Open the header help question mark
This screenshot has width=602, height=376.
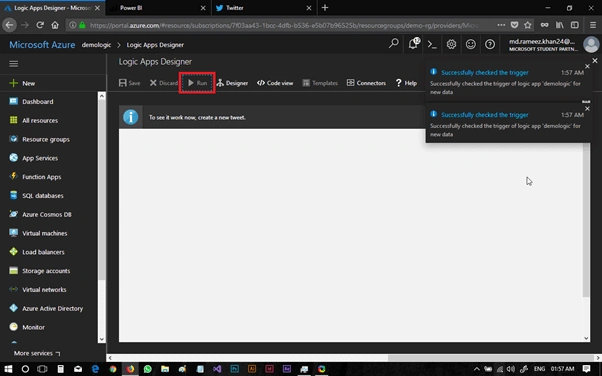[490, 45]
